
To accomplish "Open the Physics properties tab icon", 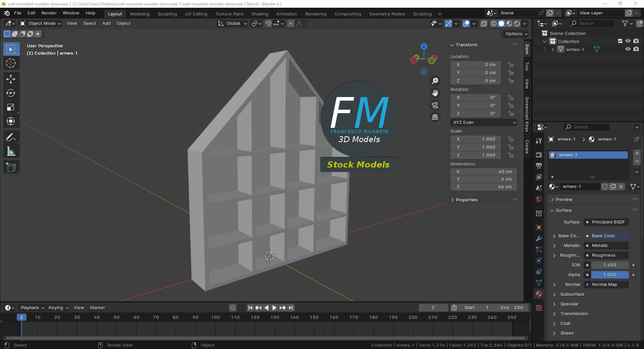I will point(539,260).
